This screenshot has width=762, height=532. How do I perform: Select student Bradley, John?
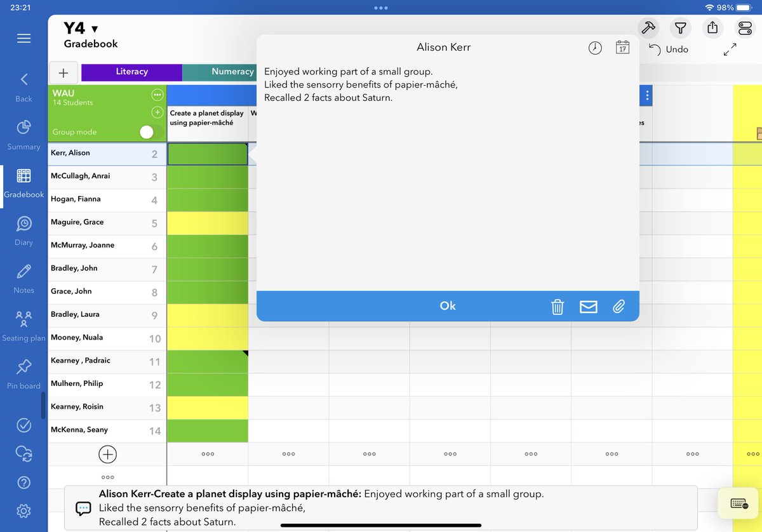click(107, 269)
